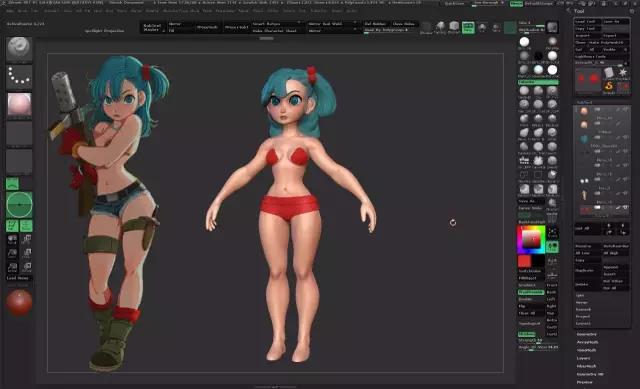Toggle the green Menus button in title bar

pos(516,3)
